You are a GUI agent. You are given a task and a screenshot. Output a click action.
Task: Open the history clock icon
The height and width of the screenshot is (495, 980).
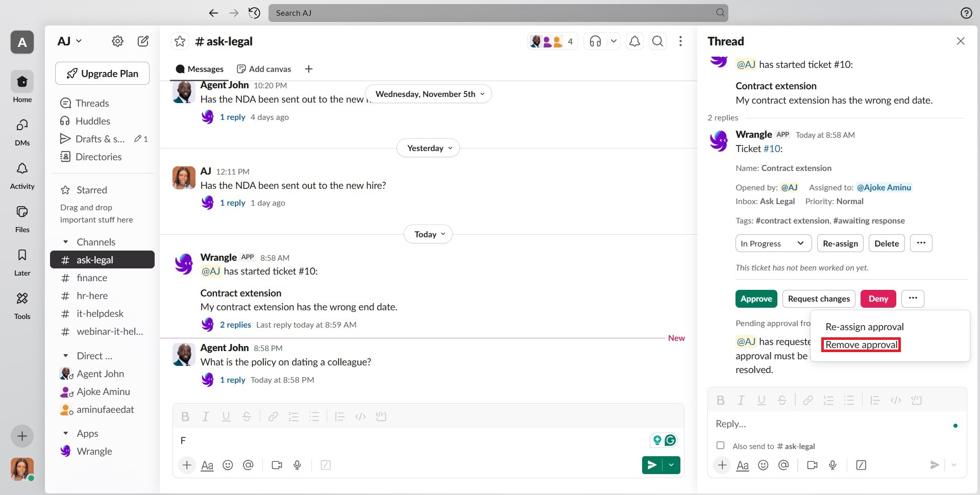(254, 13)
